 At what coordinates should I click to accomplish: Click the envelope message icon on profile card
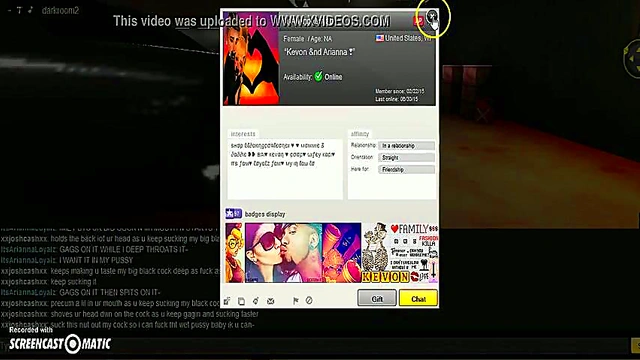270,301
